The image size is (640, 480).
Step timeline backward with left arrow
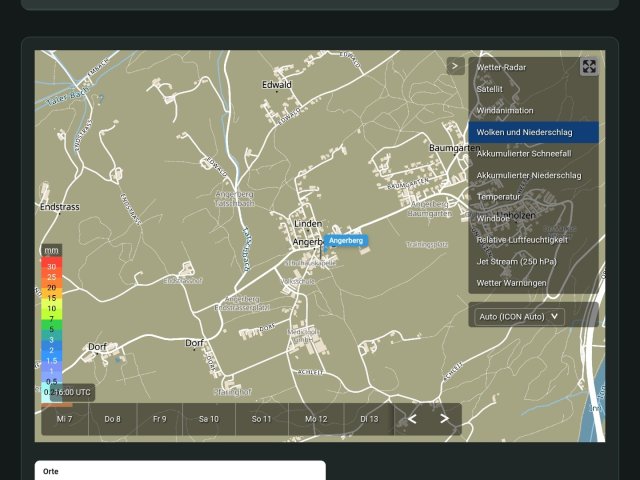point(412,419)
